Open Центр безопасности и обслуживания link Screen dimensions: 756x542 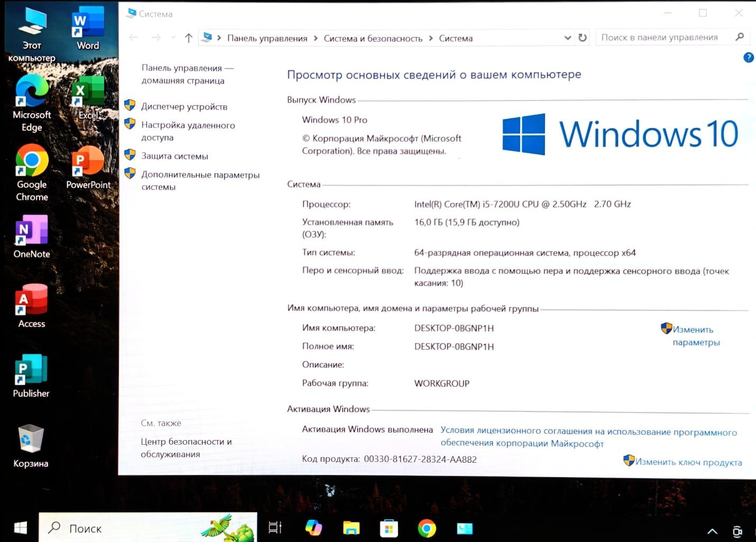click(x=186, y=447)
